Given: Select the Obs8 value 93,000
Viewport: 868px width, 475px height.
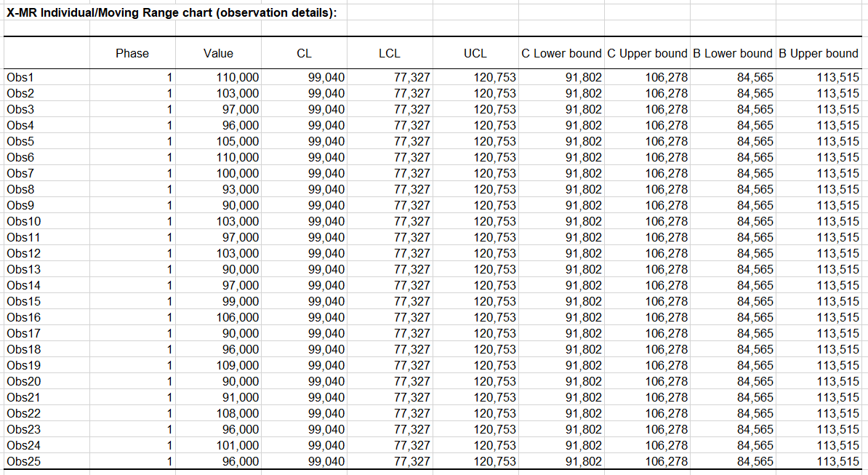Looking at the screenshot, I should click(240, 189).
